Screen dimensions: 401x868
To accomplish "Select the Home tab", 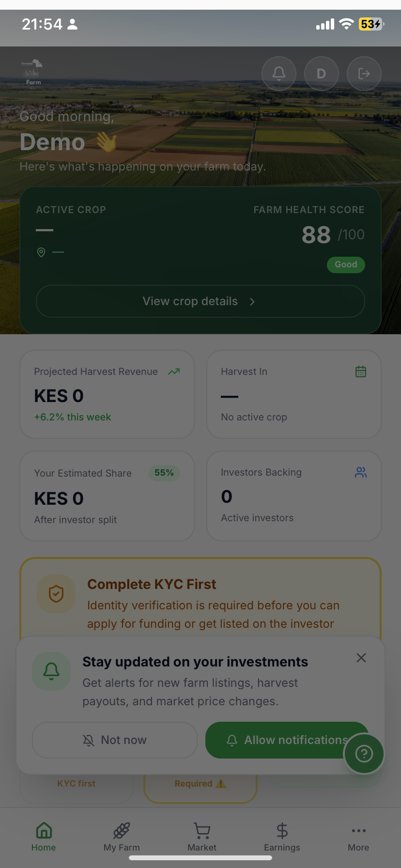I will pos(44,837).
